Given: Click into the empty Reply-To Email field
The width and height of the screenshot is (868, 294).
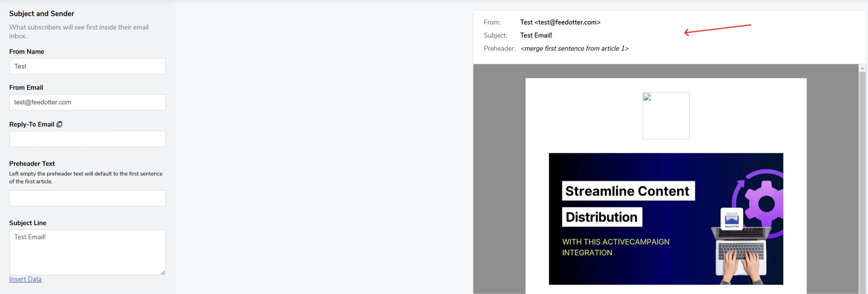Looking at the screenshot, I should pos(87,139).
